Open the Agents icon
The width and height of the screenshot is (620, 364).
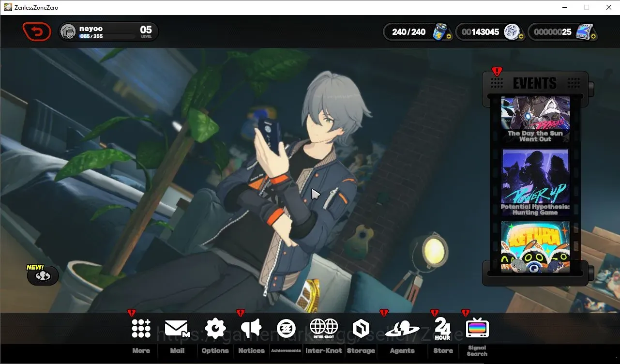(x=402, y=330)
